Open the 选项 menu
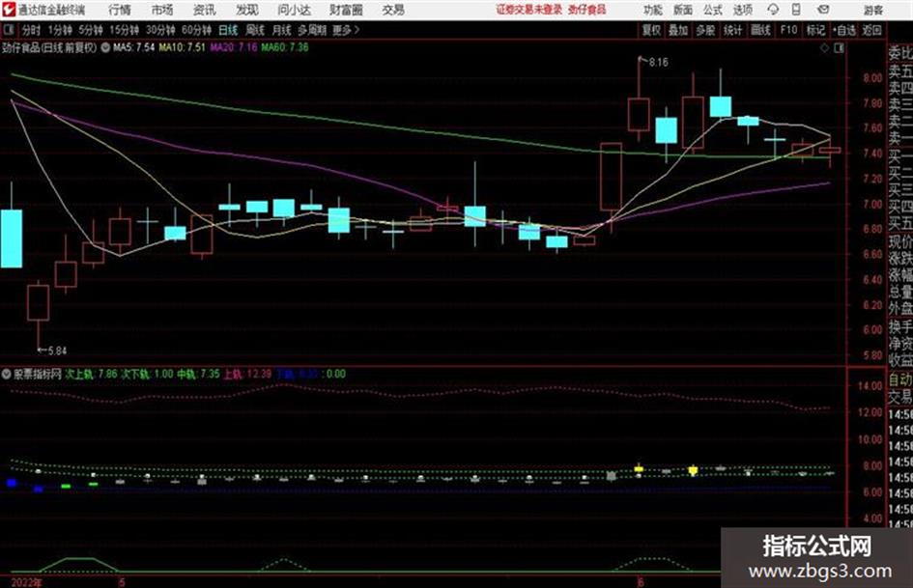Image resolution: width=913 pixels, height=588 pixels. tap(742, 10)
